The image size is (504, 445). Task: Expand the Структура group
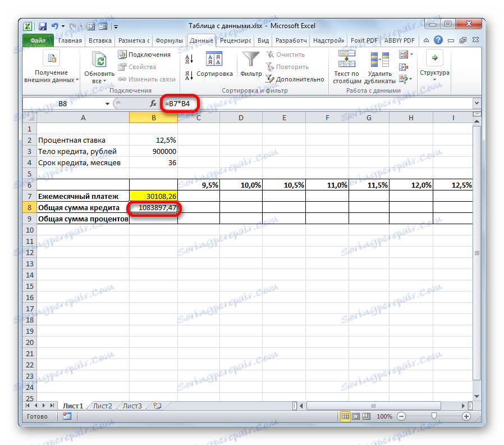click(434, 65)
